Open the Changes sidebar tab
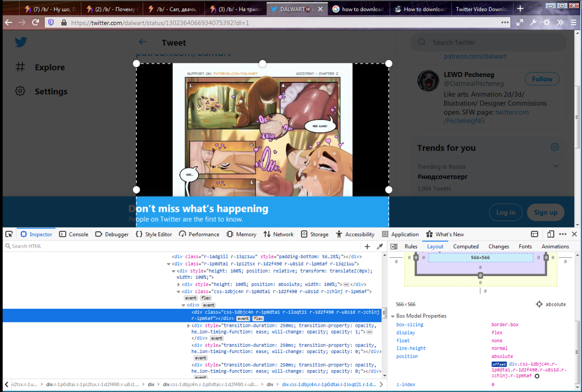582x392 pixels. [x=499, y=246]
